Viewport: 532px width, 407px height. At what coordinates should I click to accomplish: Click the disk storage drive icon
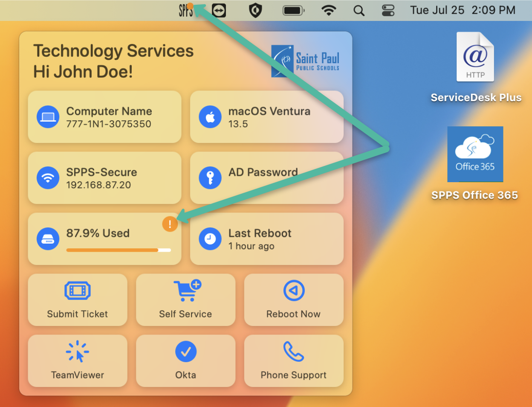click(48, 239)
